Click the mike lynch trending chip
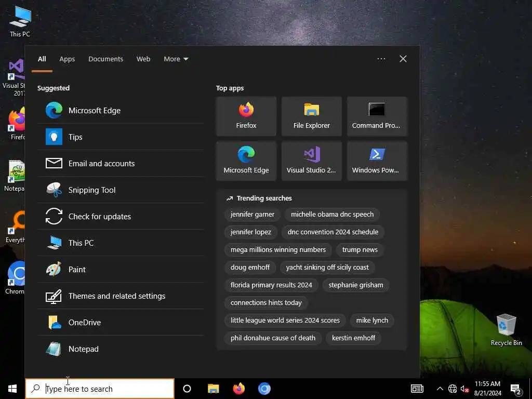 point(372,320)
